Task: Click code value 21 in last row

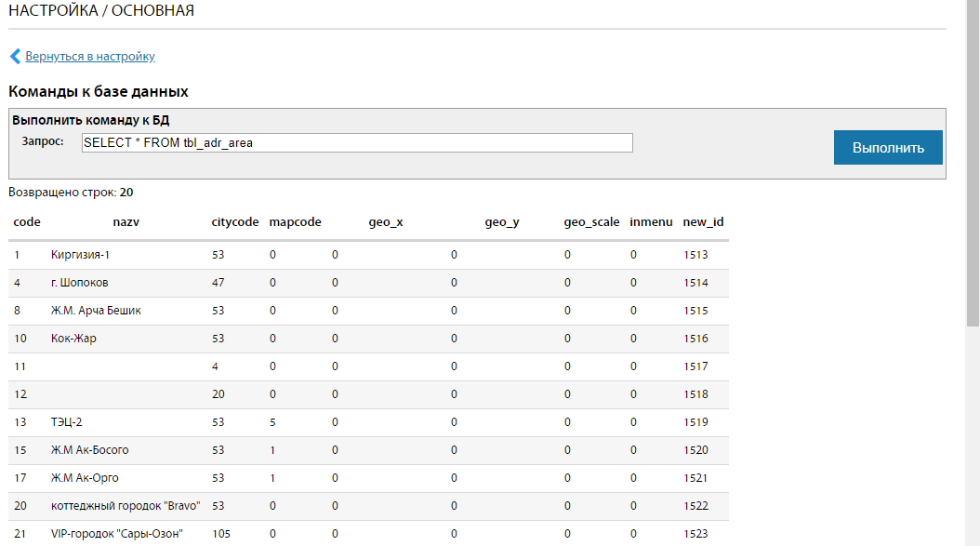Action: pos(20,534)
